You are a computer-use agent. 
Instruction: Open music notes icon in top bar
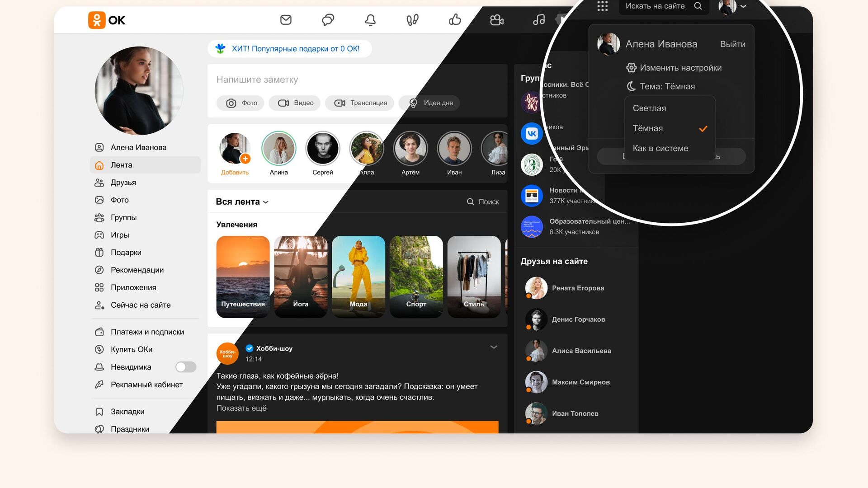(539, 20)
